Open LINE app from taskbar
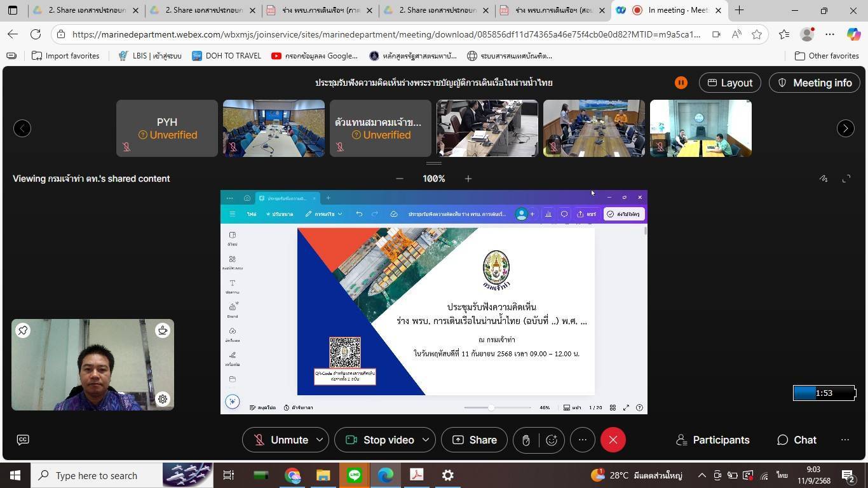This screenshot has width=868, height=488. coord(355,475)
